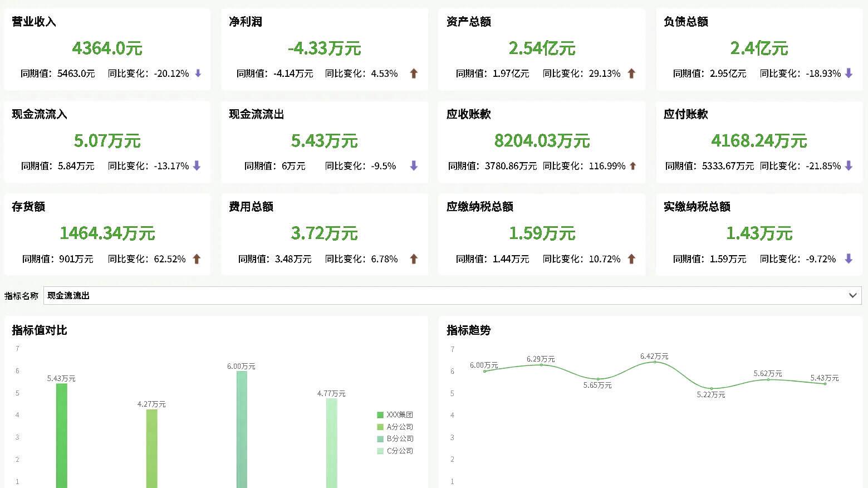The height and width of the screenshot is (488, 868).
Task: Click the down arrow icon on 现金流流入 card
Action: (x=198, y=165)
